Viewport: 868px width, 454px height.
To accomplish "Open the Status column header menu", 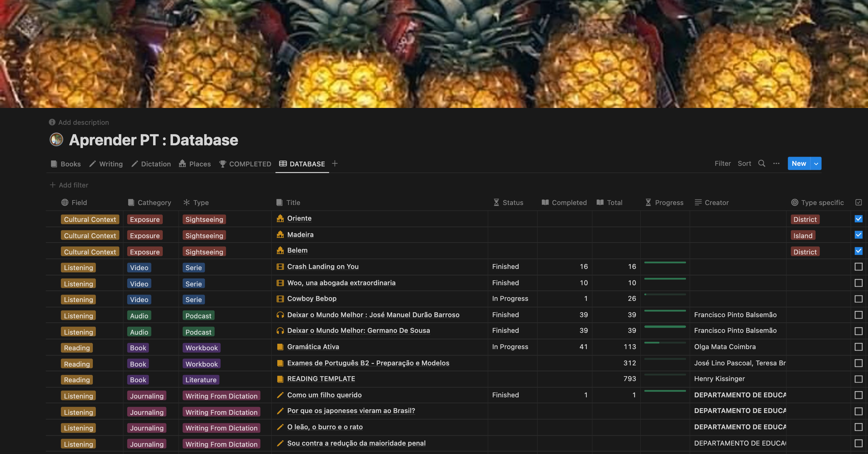I will point(512,203).
